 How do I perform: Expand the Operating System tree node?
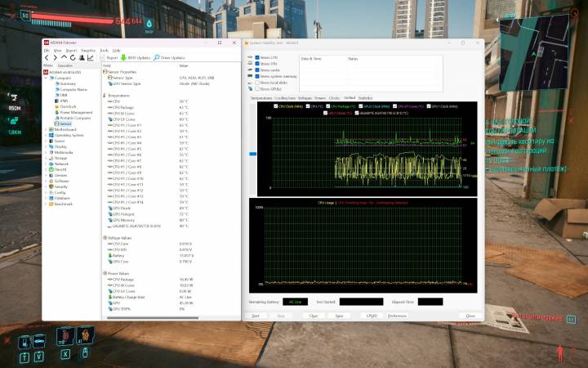click(x=46, y=135)
